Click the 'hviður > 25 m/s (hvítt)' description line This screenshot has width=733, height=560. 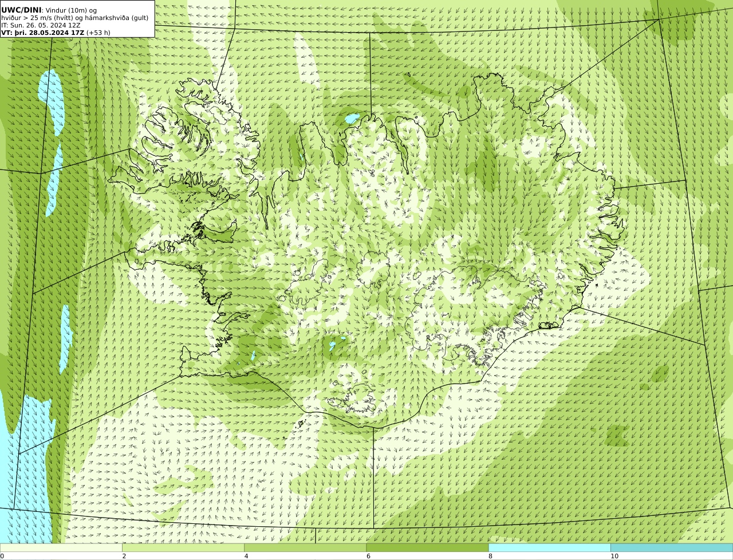(x=74, y=18)
